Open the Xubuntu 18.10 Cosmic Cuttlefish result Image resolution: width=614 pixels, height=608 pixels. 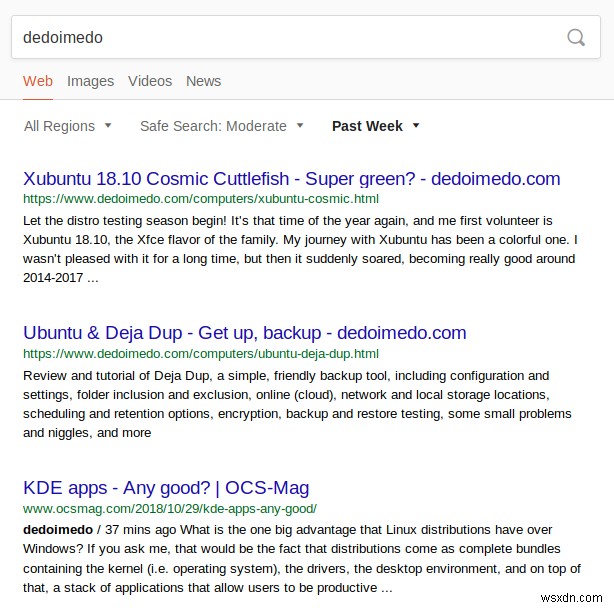click(x=292, y=179)
